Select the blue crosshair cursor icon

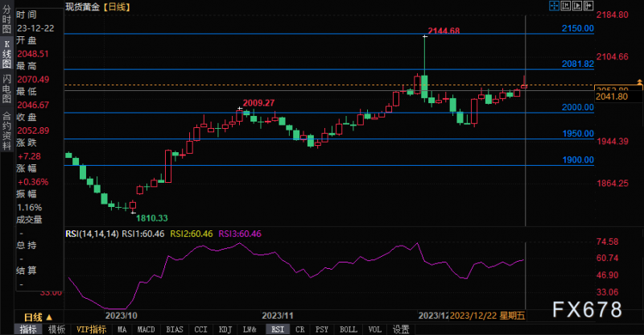554,6
